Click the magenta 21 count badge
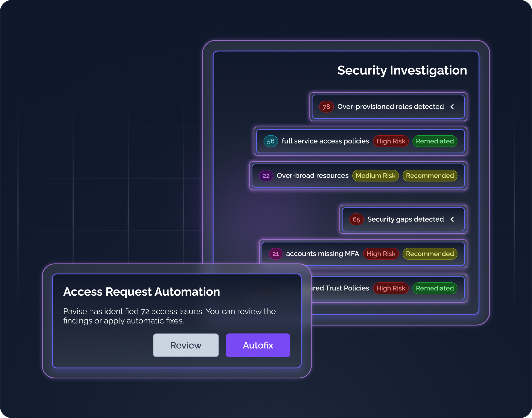The image size is (532, 418). pyautogui.click(x=276, y=254)
